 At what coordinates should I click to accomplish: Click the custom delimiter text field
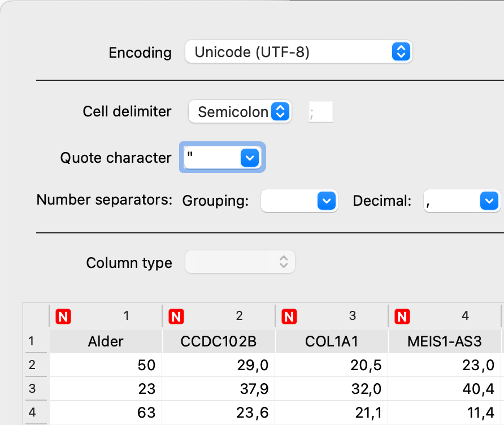321,112
